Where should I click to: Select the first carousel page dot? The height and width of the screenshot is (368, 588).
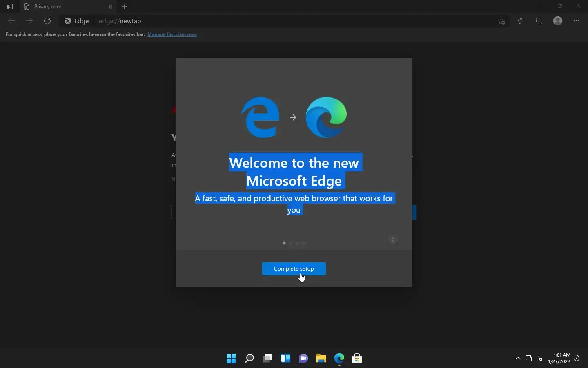284,243
